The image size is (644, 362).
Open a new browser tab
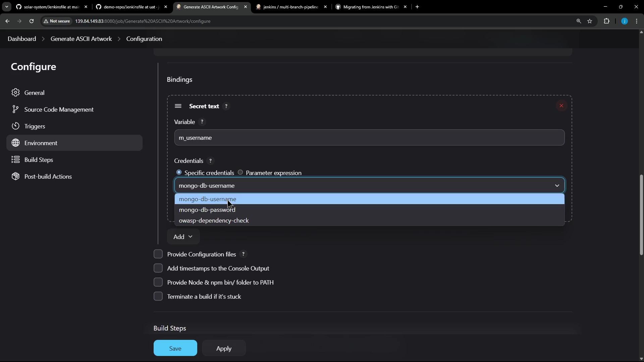[417, 7]
